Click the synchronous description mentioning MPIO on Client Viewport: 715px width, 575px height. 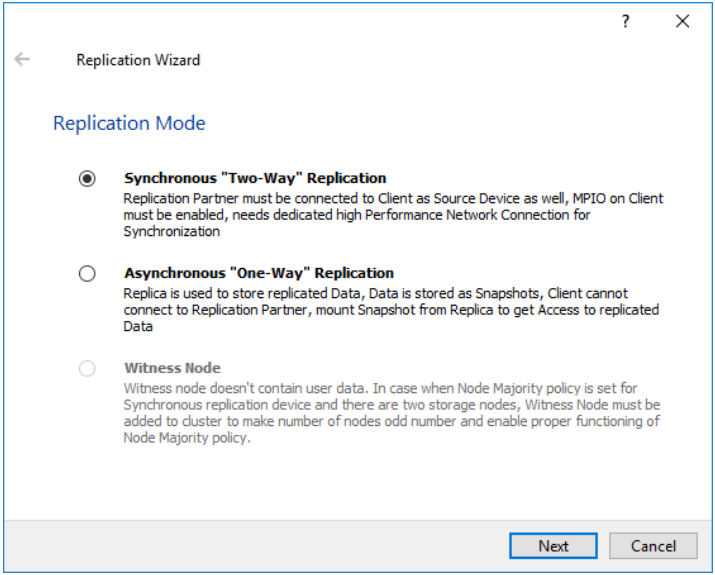tap(392, 207)
